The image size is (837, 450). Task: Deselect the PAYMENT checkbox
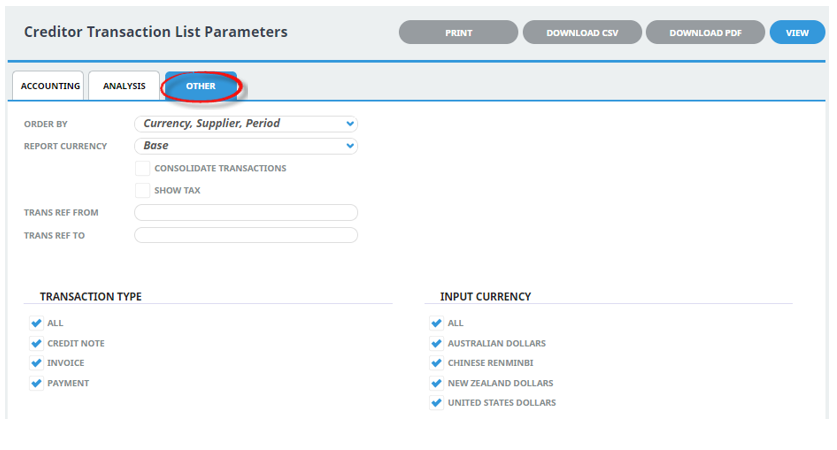click(x=36, y=383)
